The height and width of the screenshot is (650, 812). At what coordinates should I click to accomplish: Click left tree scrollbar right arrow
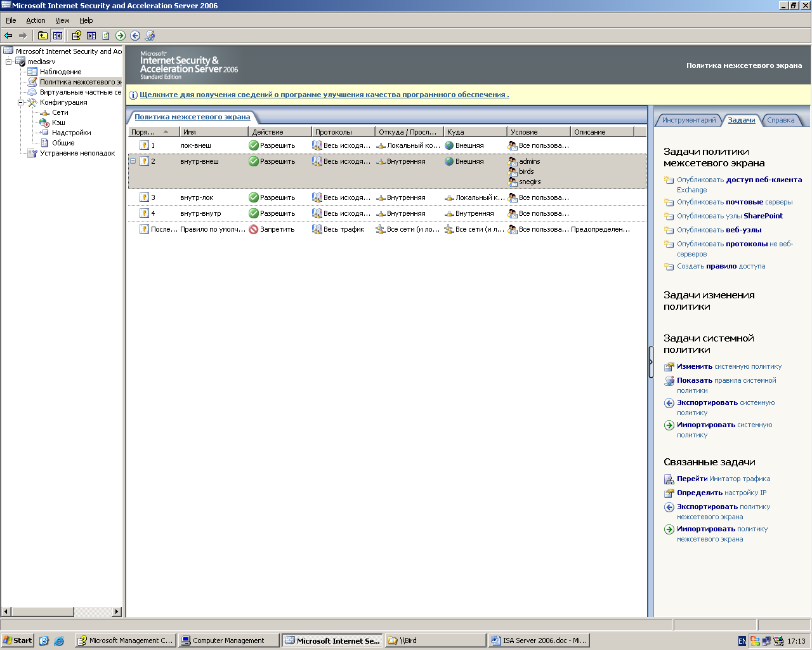click(x=117, y=612)
